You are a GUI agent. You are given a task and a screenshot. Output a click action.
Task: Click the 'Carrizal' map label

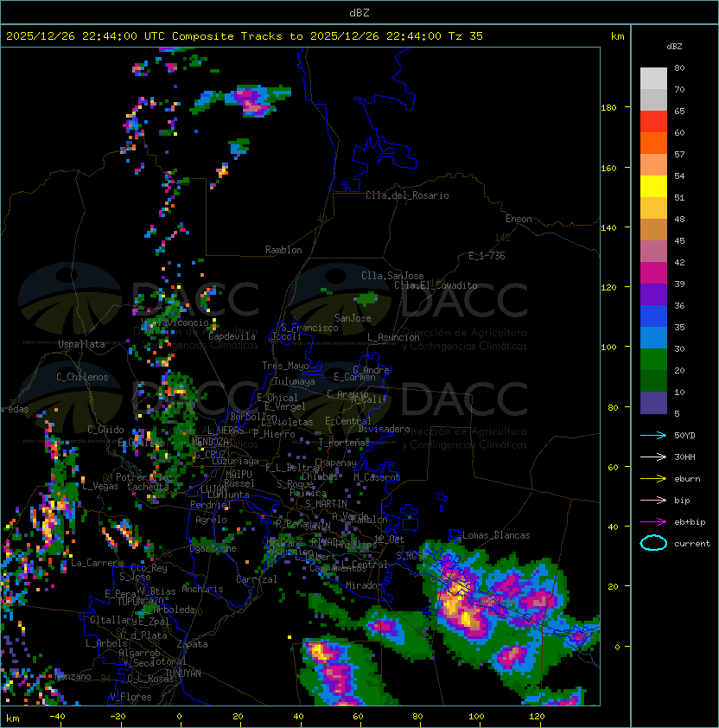pos(256,579)
